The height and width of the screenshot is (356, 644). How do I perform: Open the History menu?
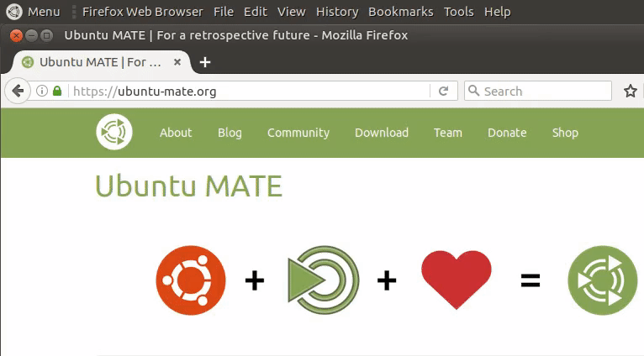pos(337,12)
